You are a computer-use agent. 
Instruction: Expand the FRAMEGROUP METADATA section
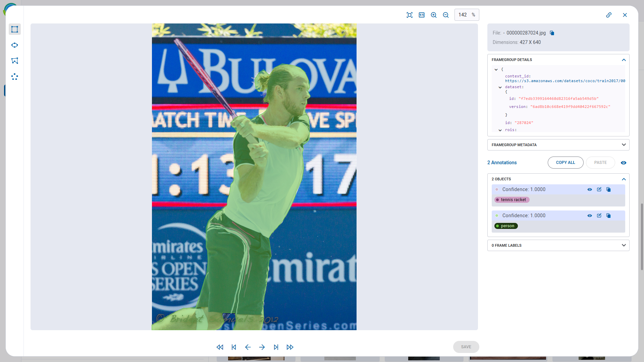pyautogui.click(x=624, y=145)
